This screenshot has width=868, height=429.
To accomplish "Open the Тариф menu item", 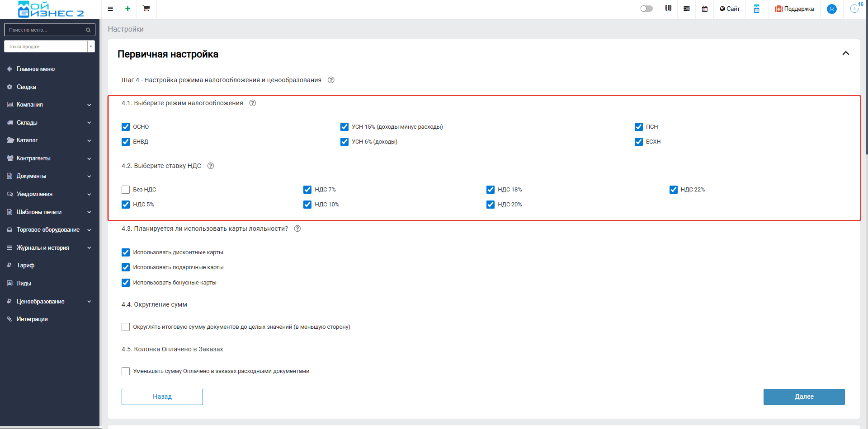I will (x=25, y=266).
